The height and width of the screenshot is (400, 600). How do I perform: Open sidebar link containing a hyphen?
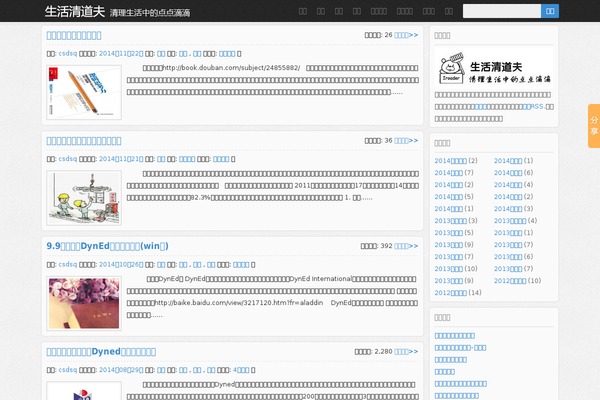tap(460, 348)
